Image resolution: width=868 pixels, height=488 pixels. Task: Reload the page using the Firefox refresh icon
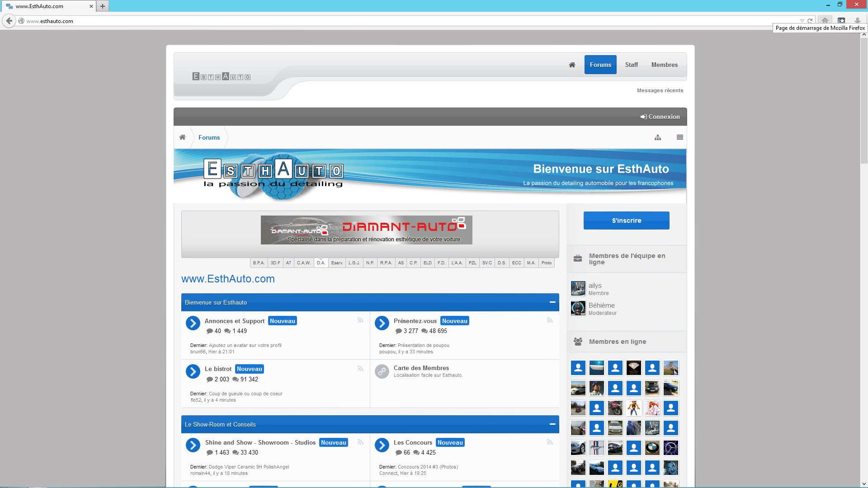(810, 21)
